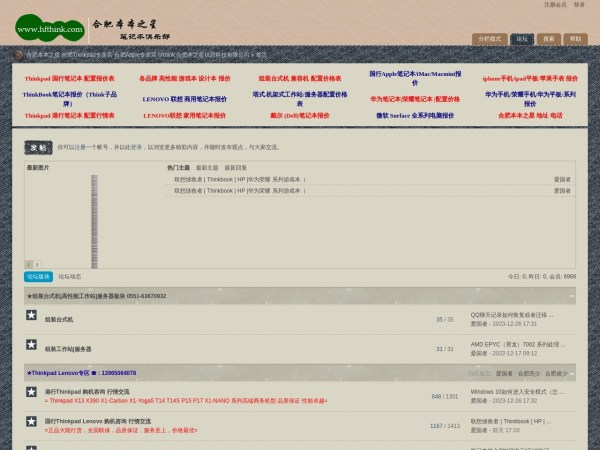The height and width of the screenshot is (450, 600).
Task: Click author 爱国者 on first hot topic
Action: (562, 179)
